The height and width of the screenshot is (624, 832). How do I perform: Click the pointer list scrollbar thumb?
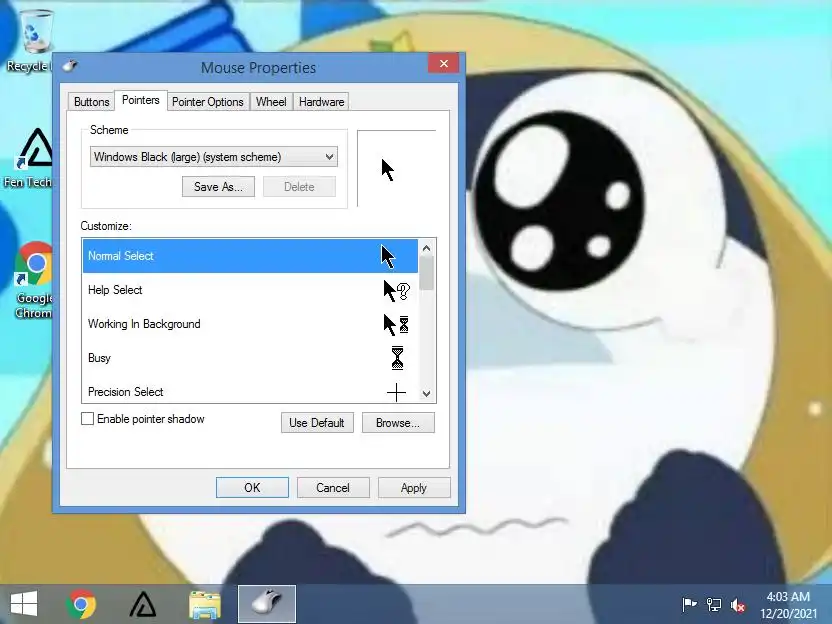pyautogui.click(x=427, y=273)
